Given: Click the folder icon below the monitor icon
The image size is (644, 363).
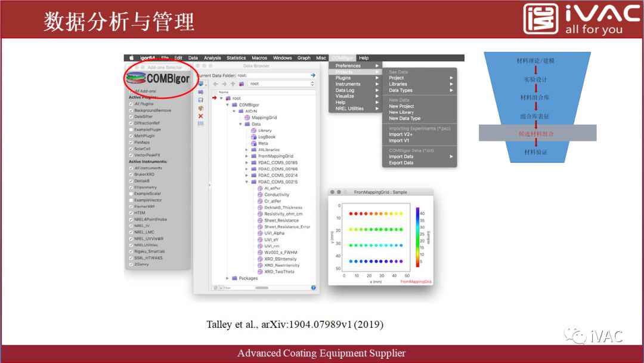Looking at the screenshot, I should click(200, 92).
